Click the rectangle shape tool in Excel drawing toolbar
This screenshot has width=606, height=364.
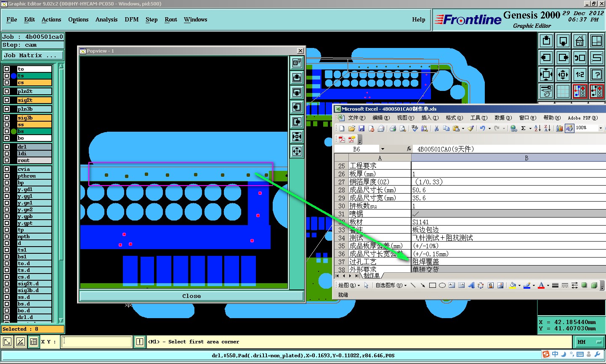[432, 285]
